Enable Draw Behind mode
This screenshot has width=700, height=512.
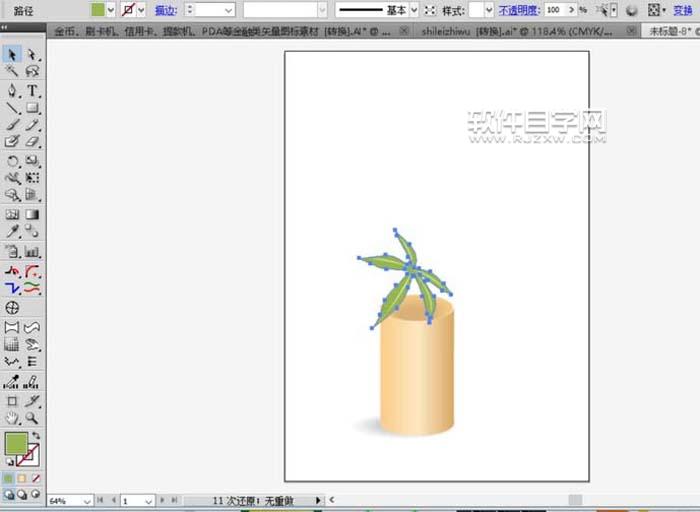pos(22,494)
